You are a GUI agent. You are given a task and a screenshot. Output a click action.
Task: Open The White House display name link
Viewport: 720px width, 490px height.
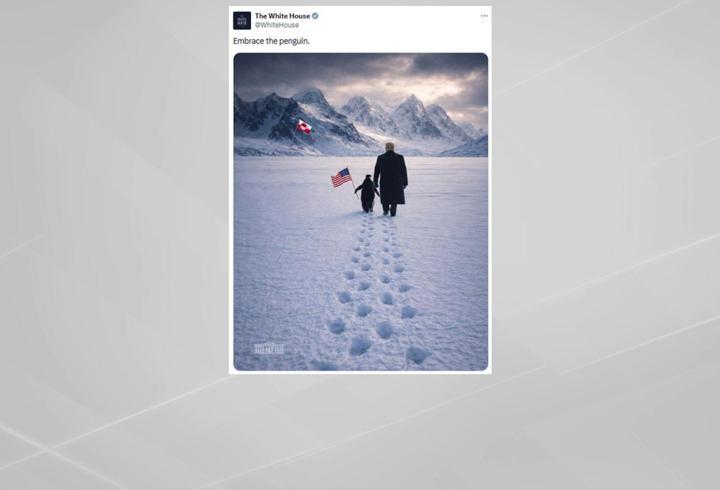tap(282, 16)
